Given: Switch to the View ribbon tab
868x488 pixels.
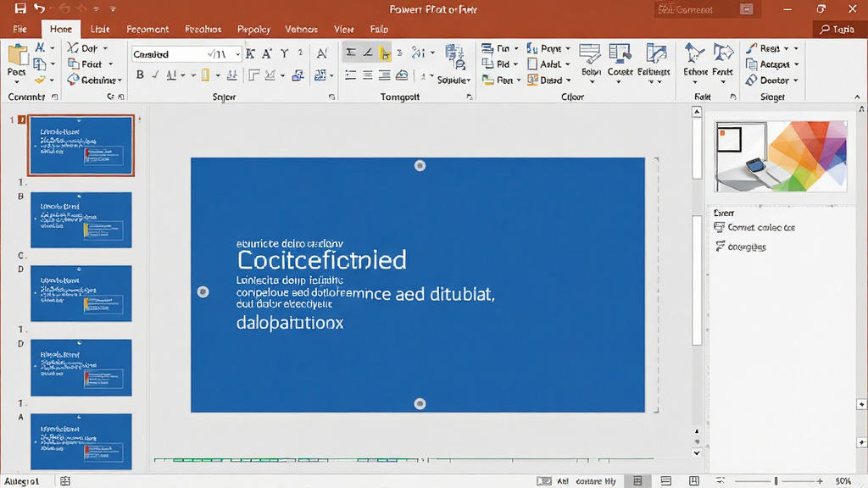Looking at the screenshot, I should click(x=343, y=29).
